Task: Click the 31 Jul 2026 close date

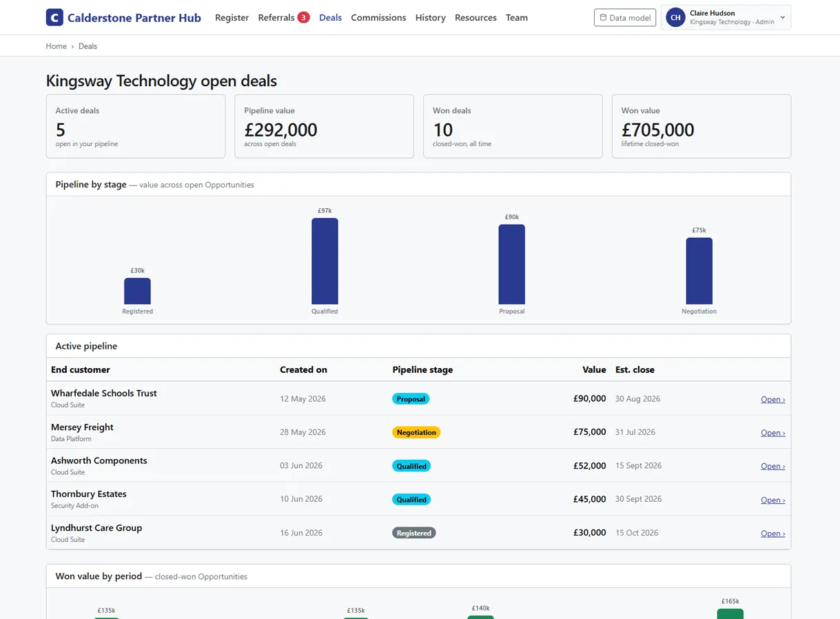Action: coord(635,432)
